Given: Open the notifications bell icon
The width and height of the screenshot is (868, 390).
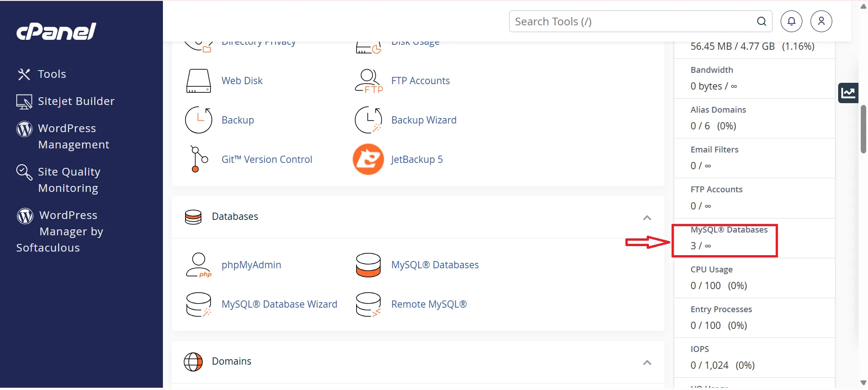Looking at the screenshot, I should pyautogui.click(x=791, y=21).
